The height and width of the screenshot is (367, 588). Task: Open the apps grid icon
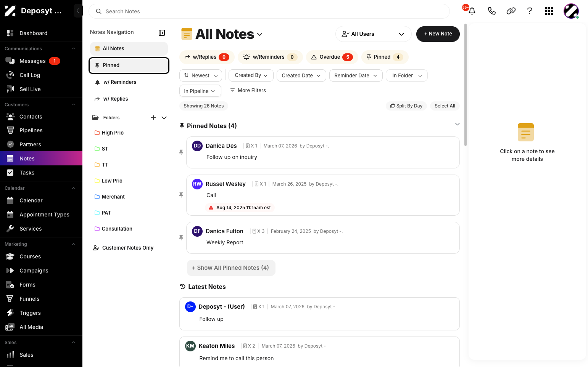549,11
